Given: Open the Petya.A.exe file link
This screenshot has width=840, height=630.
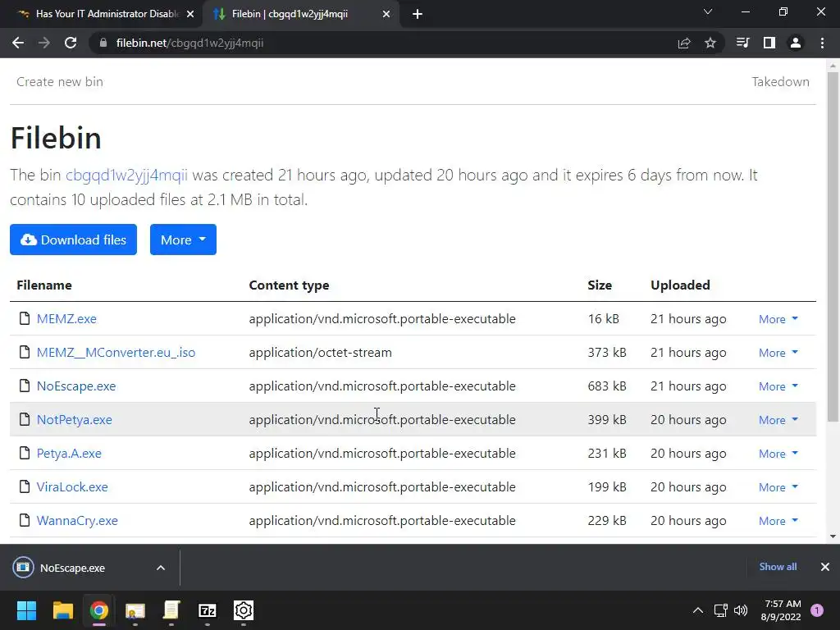Looking at the screenshot, I should click(x=69, y=454).
